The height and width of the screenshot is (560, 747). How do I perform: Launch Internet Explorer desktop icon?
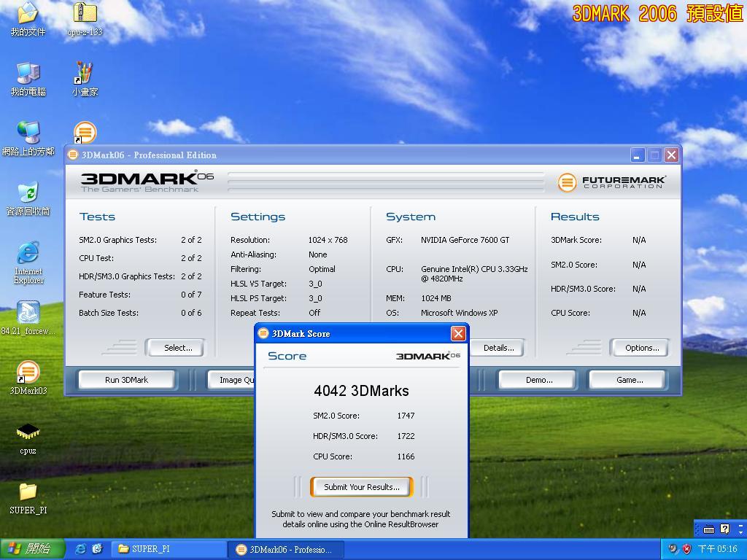[x=28, y=262]
